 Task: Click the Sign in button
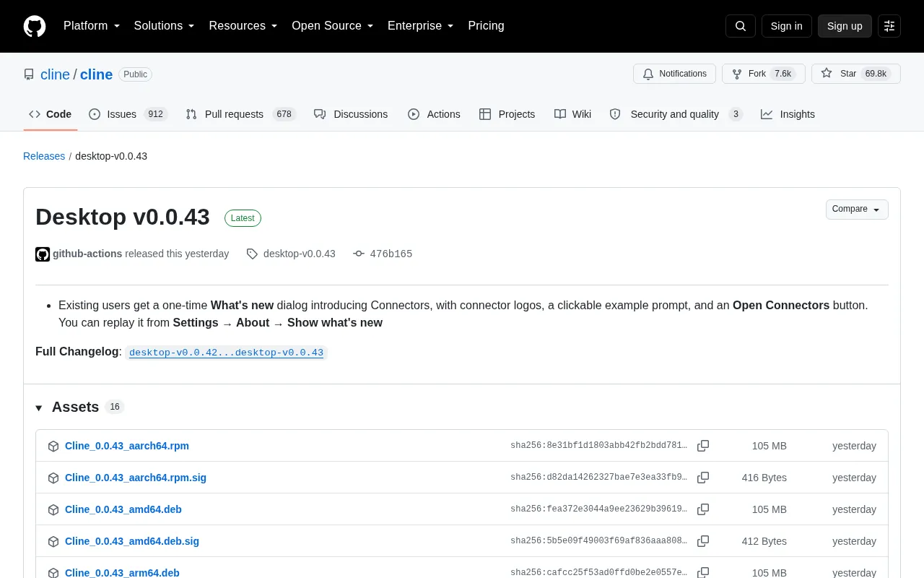point(786,26)
